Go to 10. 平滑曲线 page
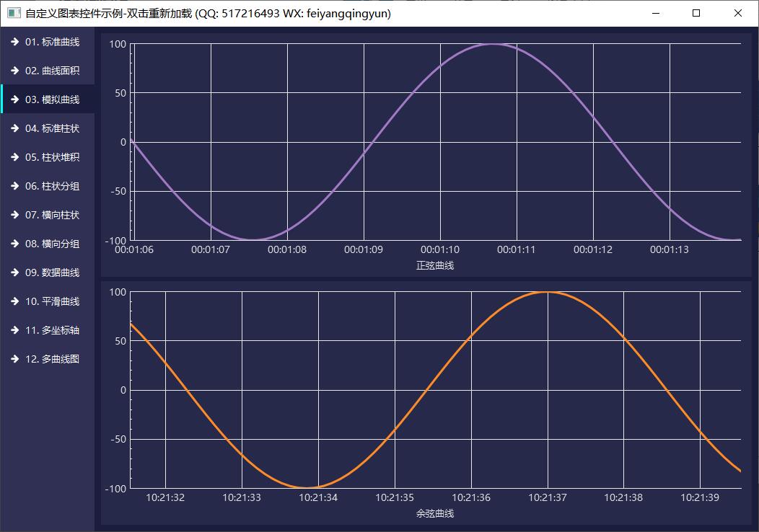Image resolution: width=759 pixels, height=532 pixels. pos(51,301)
